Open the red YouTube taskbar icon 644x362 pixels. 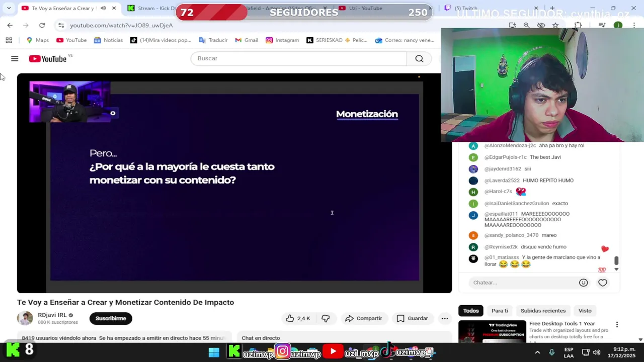pyautogui.click(x=333, y=351)
